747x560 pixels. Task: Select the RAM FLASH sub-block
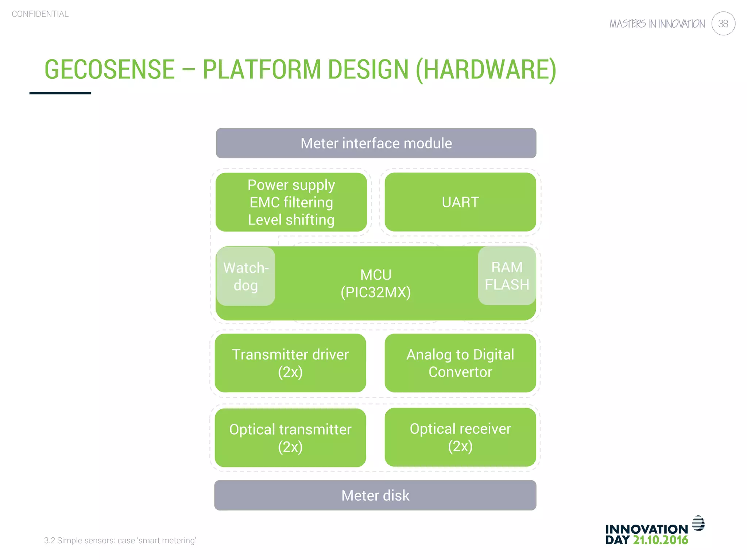coord(507,276)
